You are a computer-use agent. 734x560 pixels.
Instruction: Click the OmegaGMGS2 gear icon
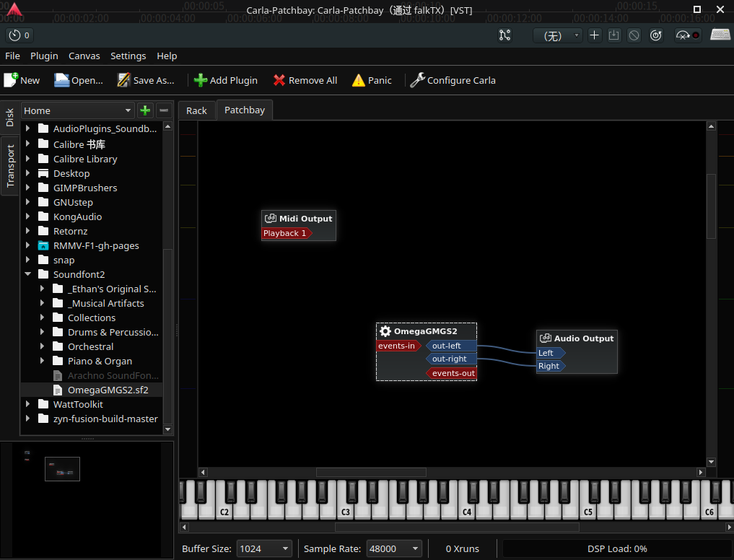pos(385,331)
